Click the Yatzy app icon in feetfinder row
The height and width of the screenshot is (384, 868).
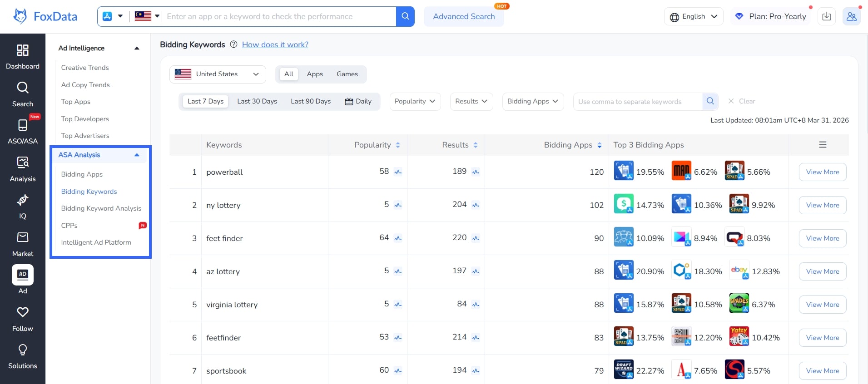coord(739,336)
